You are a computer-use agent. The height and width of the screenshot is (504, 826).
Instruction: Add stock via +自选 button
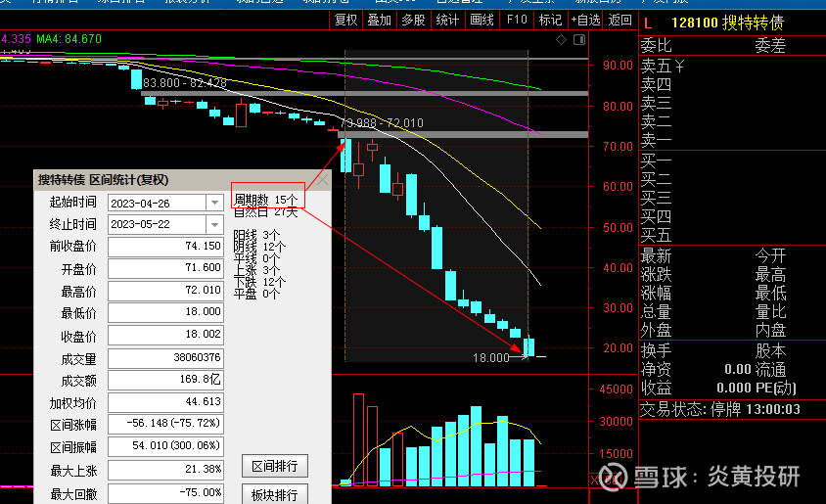click(x=585, y=20)
